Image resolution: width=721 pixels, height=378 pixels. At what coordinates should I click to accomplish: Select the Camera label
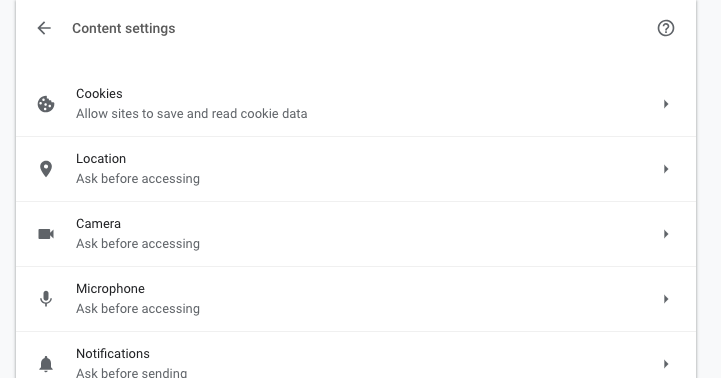point(98,223)
